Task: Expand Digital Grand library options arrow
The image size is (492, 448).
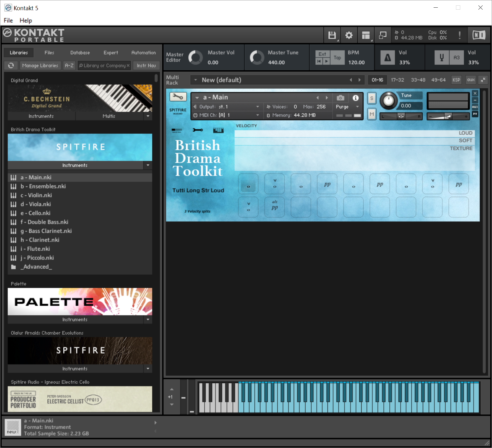Action: click(x=148, y=116)
